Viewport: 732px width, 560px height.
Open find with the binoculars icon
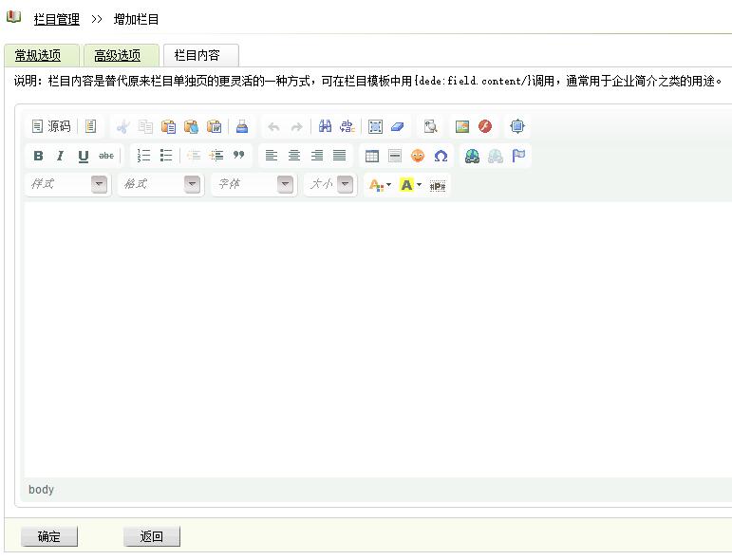[325, 126]
